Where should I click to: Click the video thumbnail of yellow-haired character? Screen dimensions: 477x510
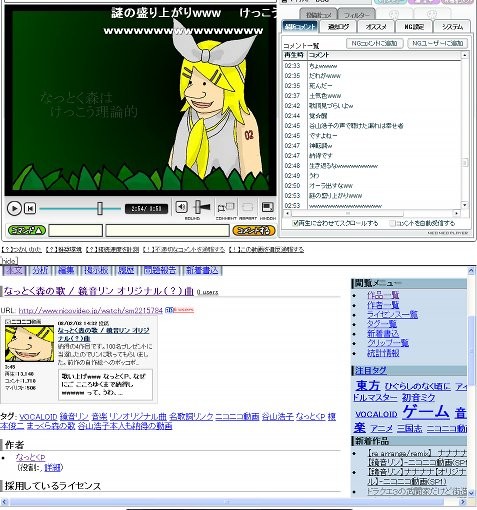(29, 344)
